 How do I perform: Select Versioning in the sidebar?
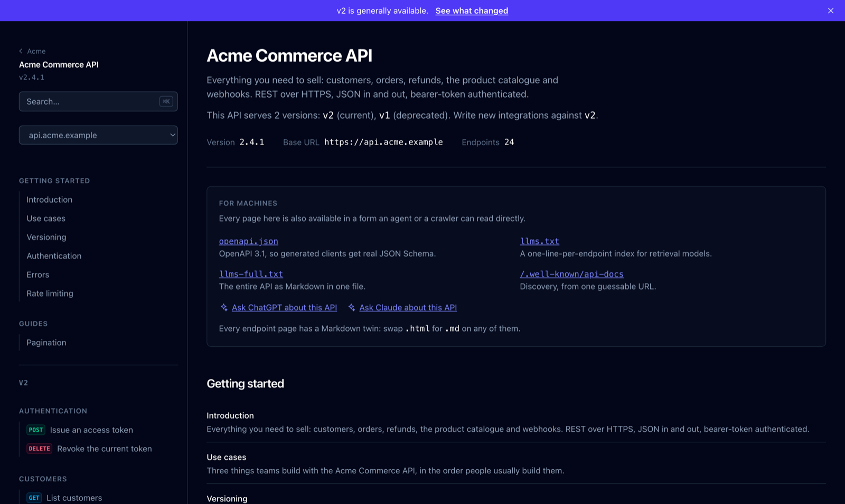[x=46, y=237]
